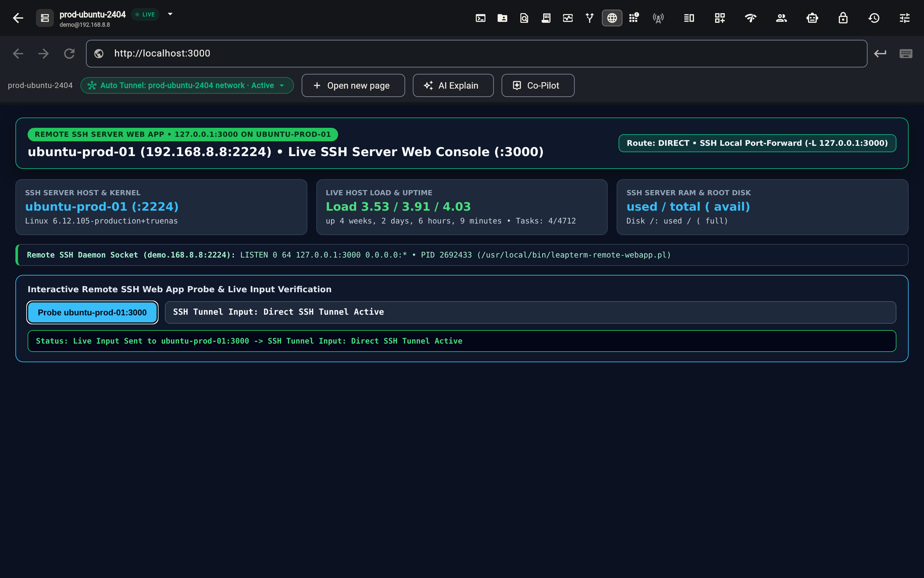Open the history clock icon

pyautogui.click(x=874, y=18)
